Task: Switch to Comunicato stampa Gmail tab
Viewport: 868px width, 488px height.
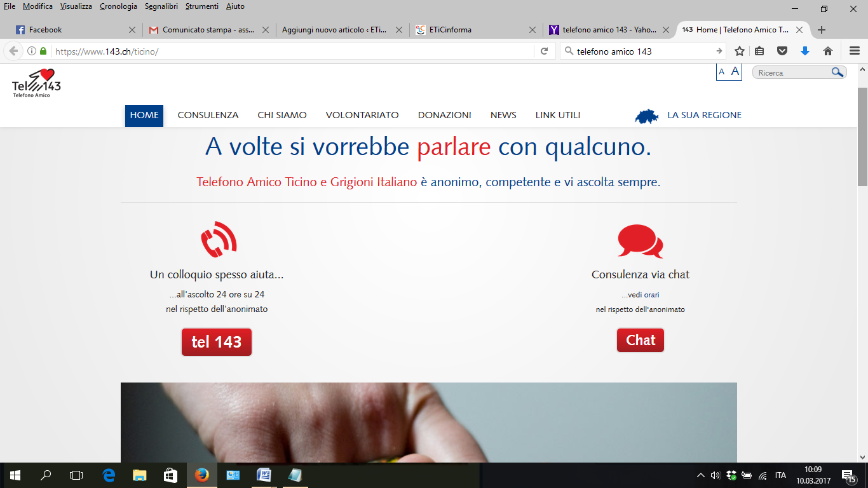Action: [208, 30]
